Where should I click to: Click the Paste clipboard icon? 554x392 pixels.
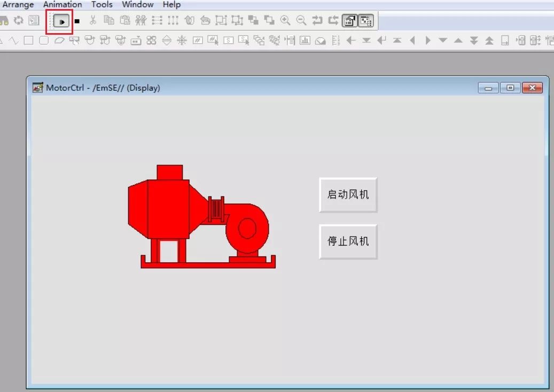124,20
